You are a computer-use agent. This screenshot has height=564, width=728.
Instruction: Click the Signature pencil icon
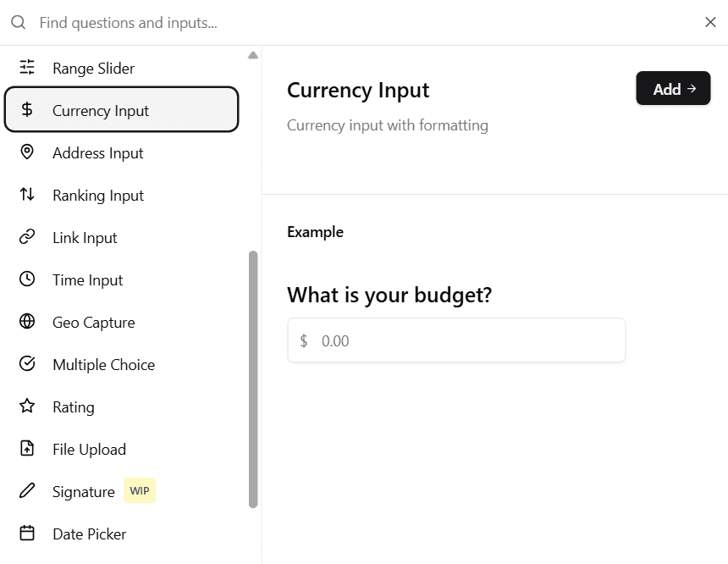point(26,491)
